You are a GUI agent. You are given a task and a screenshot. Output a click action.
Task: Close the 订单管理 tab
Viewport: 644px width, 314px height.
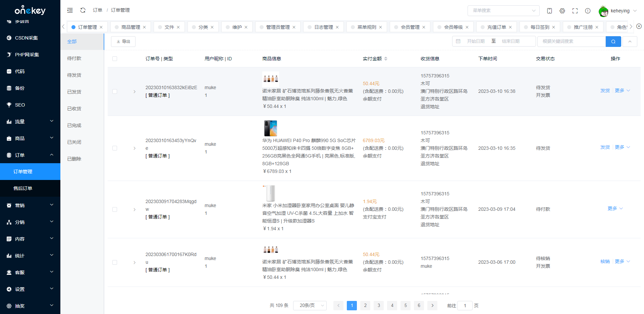[x=101, y=27]
